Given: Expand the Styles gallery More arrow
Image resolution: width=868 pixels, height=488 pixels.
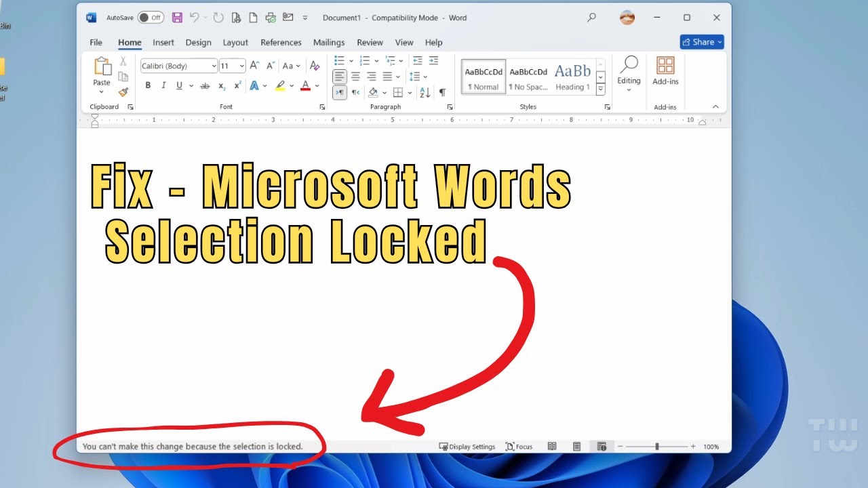Looking at the screenshot, I should pos(600,88).
